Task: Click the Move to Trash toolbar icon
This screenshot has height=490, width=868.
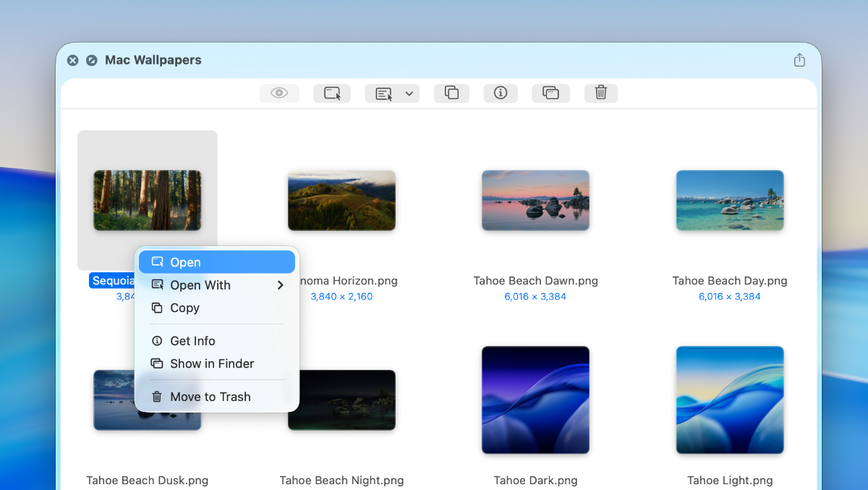Action: 600,93
